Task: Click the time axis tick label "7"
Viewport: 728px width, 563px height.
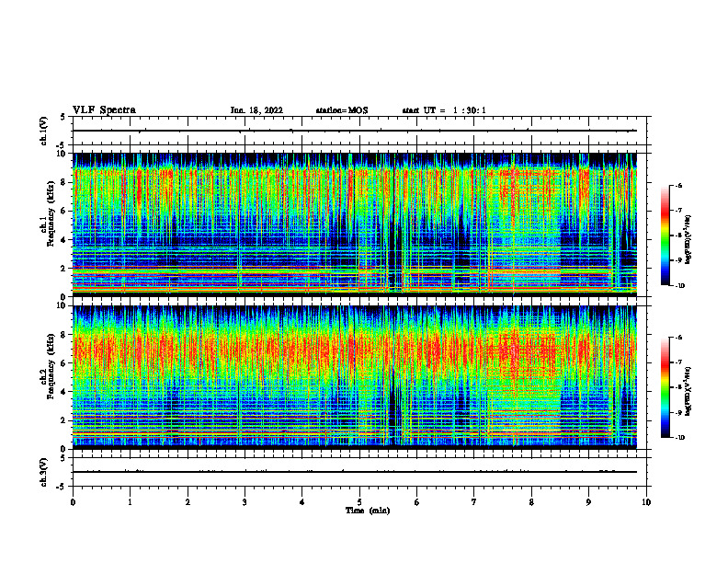Action: [x=474, y=502]
